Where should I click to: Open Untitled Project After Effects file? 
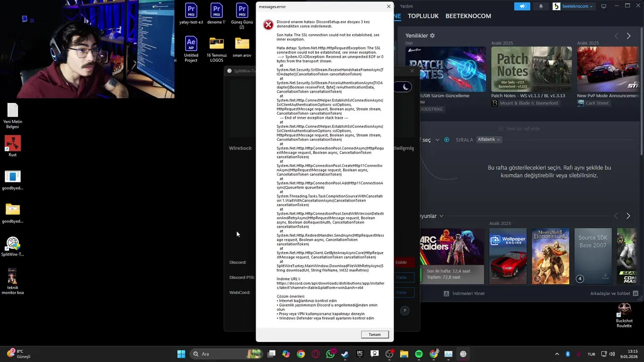191,49
